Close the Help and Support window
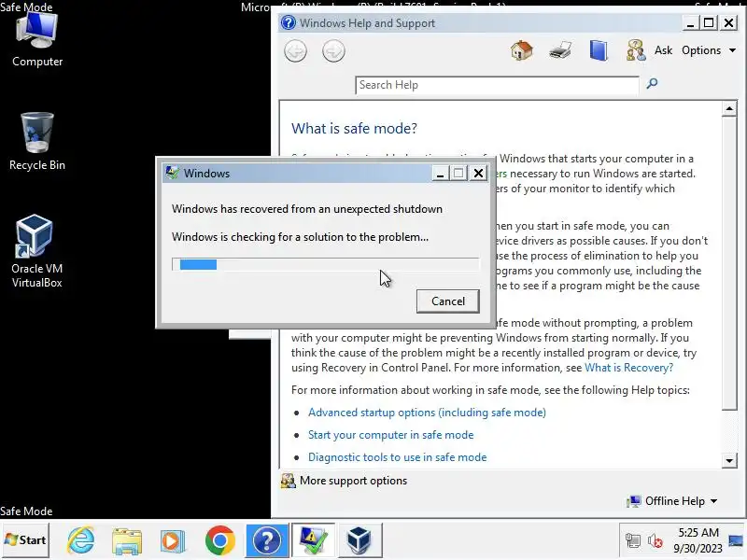 click(729, 22)
